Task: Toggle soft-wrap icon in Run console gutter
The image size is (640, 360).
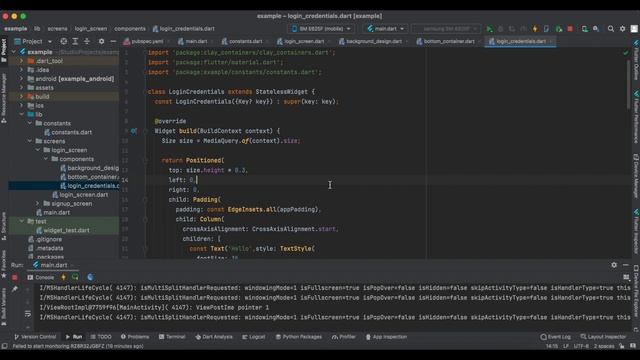Action: pyautogui.click(x=28, y=313)
